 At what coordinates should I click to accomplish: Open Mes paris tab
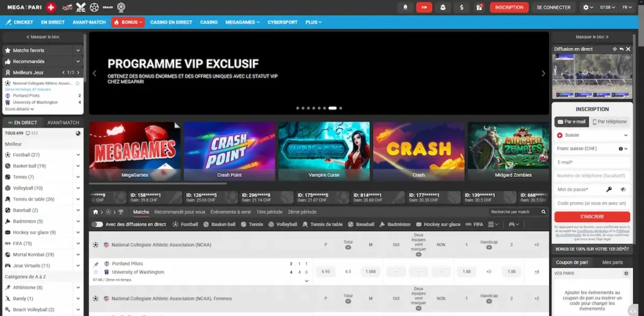[x=613, y=262]
